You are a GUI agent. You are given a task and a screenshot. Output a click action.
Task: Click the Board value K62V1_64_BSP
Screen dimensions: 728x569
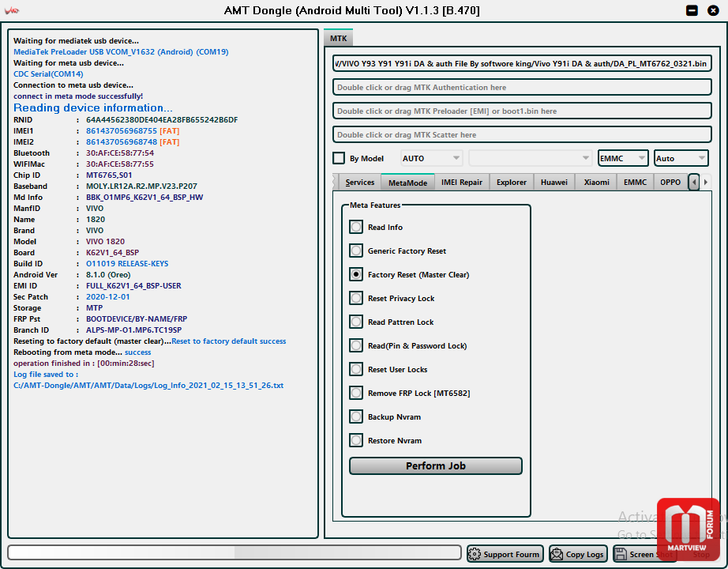click(x=112, y=252)
